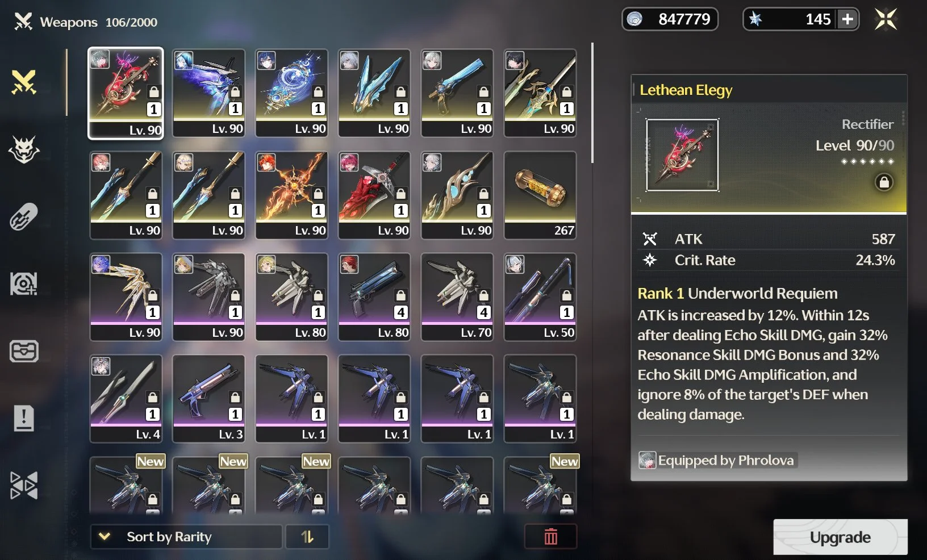
Task: Select the Weapons crossed-swords sidebar tab
Action: [24, 82]
